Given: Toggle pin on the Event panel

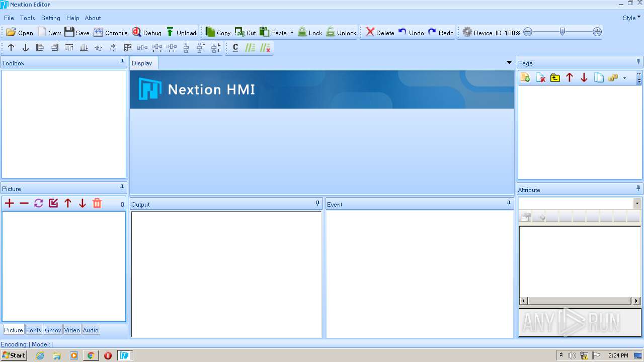Looking at the screenshot, I should coord(509,204).
